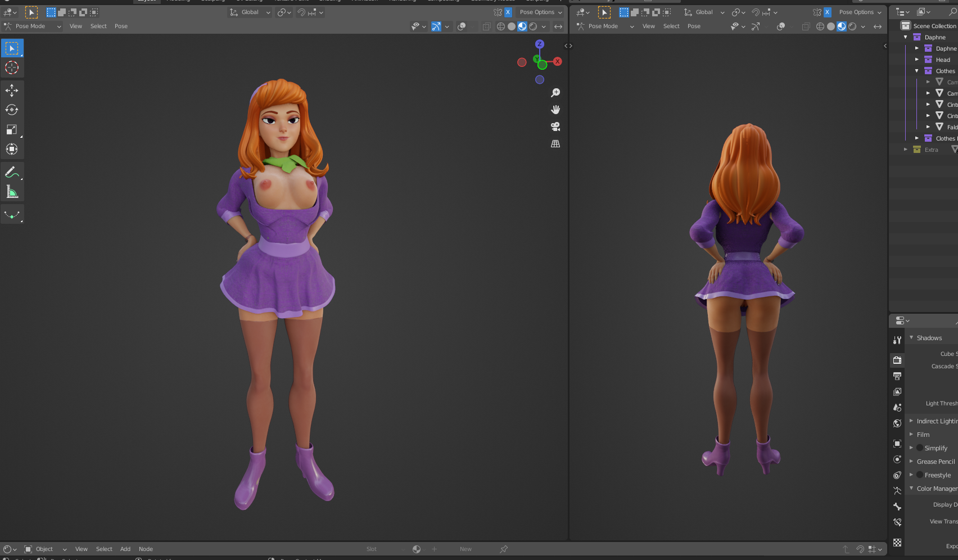Click the zoom magnifier navigation gizmo
Viewport: 958px width, 560px height.
555,93
